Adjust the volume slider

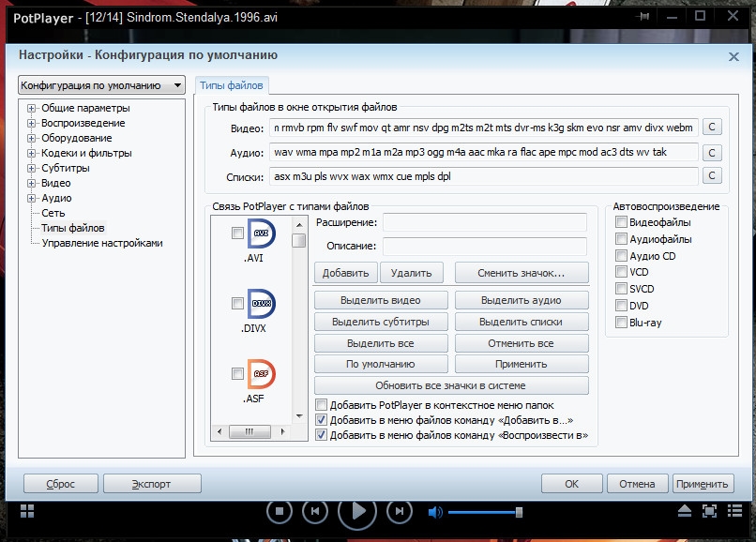click(484, 512)
